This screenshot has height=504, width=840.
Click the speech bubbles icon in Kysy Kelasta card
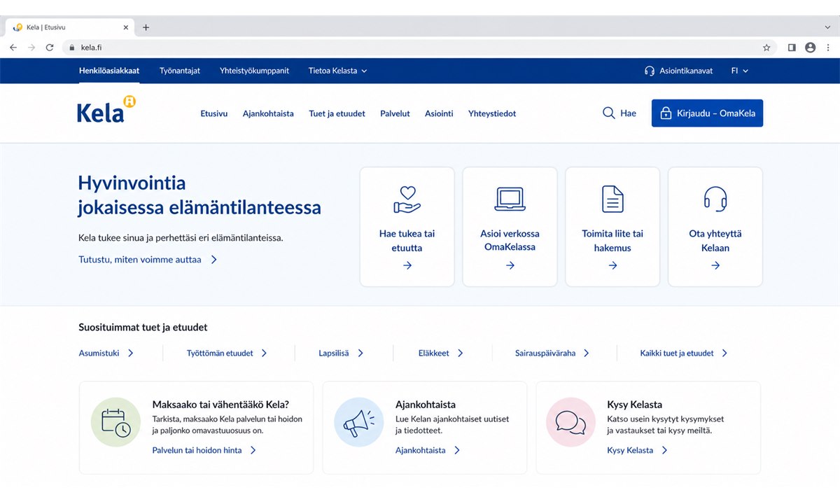(x=570, y=422)
